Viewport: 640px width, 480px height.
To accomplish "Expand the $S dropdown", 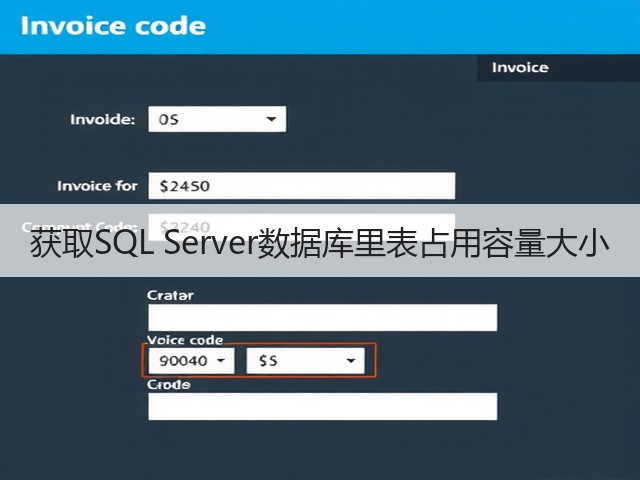I will point(305,360).
